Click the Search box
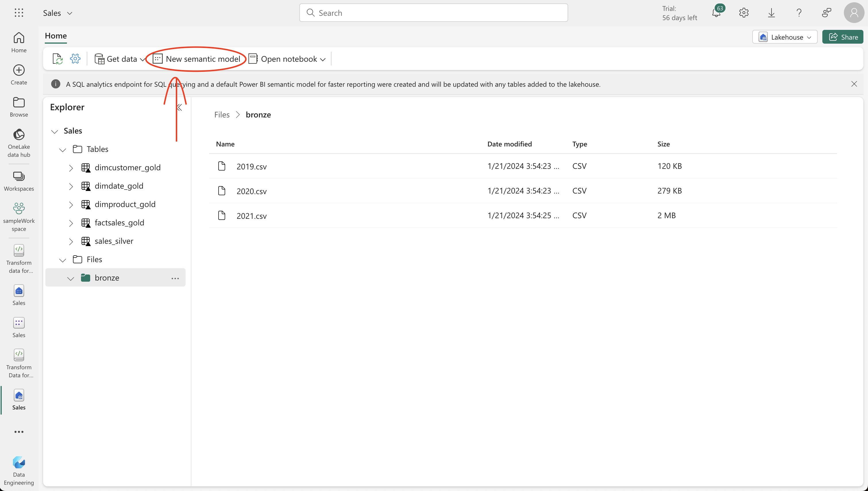Image resolution: width=868 pixels, height=491 pixels. [433, 13]
